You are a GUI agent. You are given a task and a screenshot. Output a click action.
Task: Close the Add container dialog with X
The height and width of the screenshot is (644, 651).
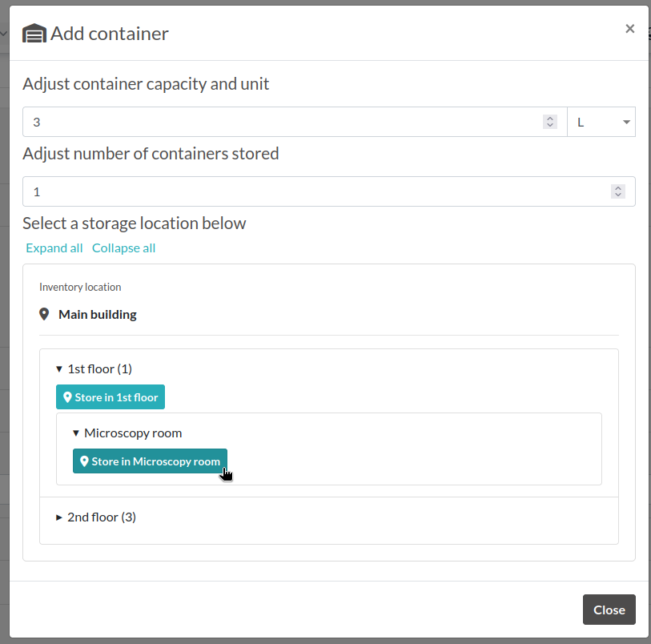pyautogui.click(x=629, y=29)
